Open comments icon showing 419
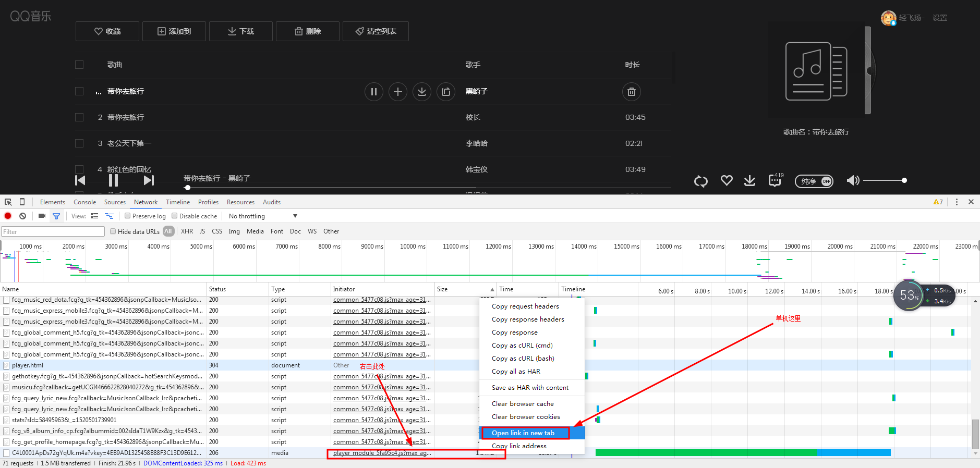980x468 pixels. 776,180
